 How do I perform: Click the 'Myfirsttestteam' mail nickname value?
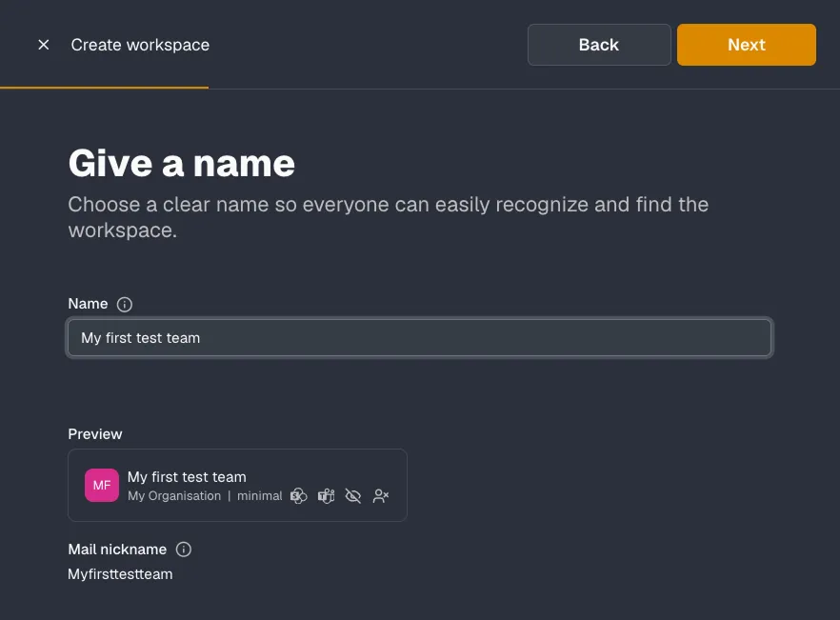pos(121,574)
